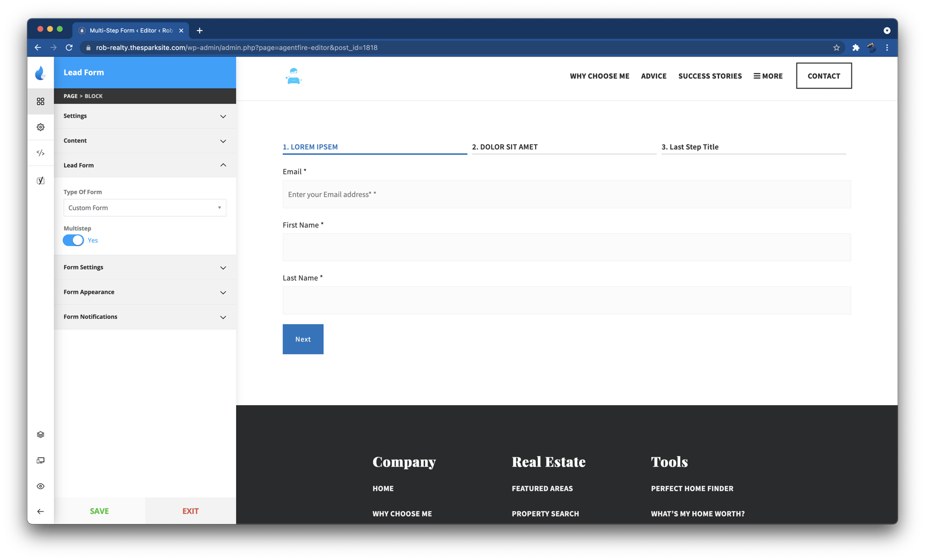
Task: Open the MORE navigation menu
Action: 768,76
